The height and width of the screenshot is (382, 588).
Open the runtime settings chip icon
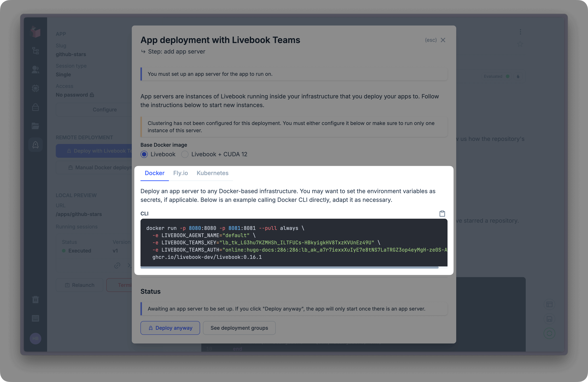point(35,88)
